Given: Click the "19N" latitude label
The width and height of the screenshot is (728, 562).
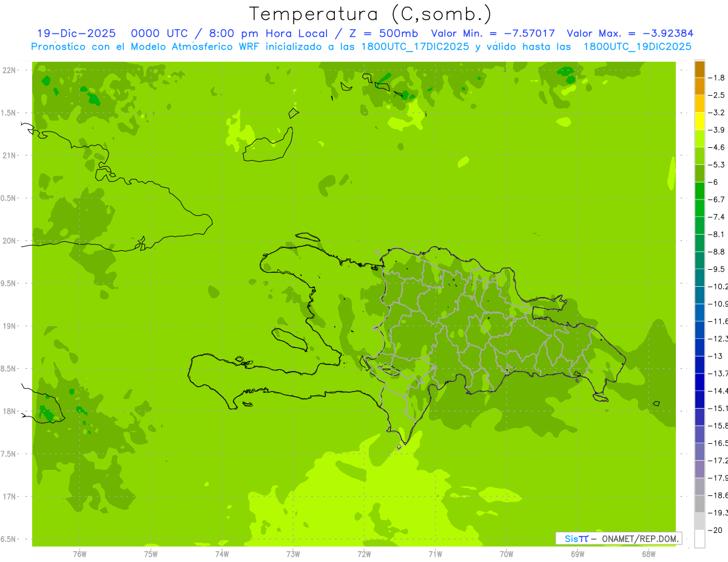Looking at the screenshot, I should pos(10,326).
